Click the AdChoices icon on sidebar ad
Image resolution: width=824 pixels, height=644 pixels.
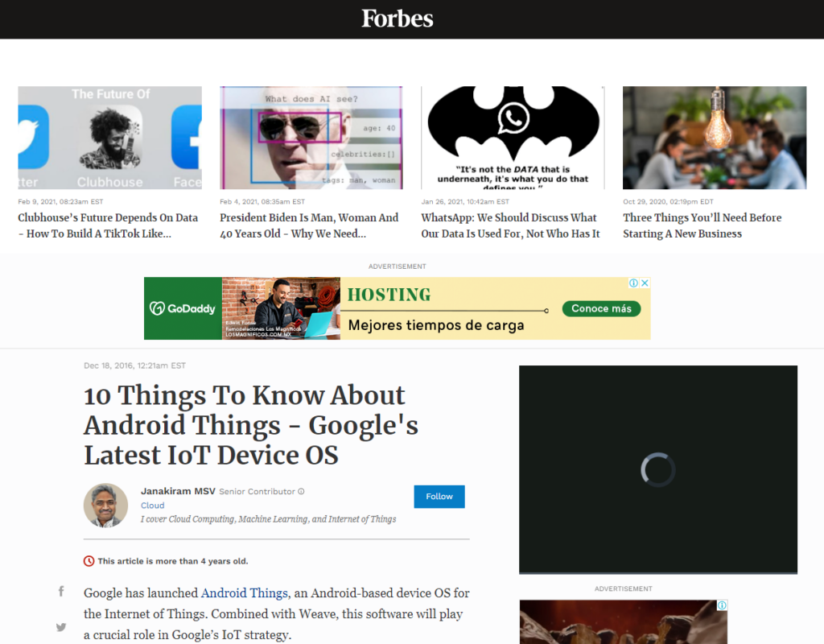click(722, 605)
